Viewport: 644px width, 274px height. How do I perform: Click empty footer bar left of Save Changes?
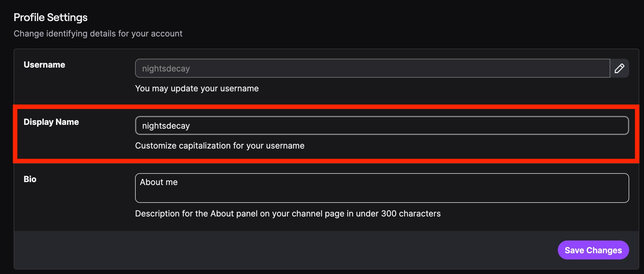[284, 250]
